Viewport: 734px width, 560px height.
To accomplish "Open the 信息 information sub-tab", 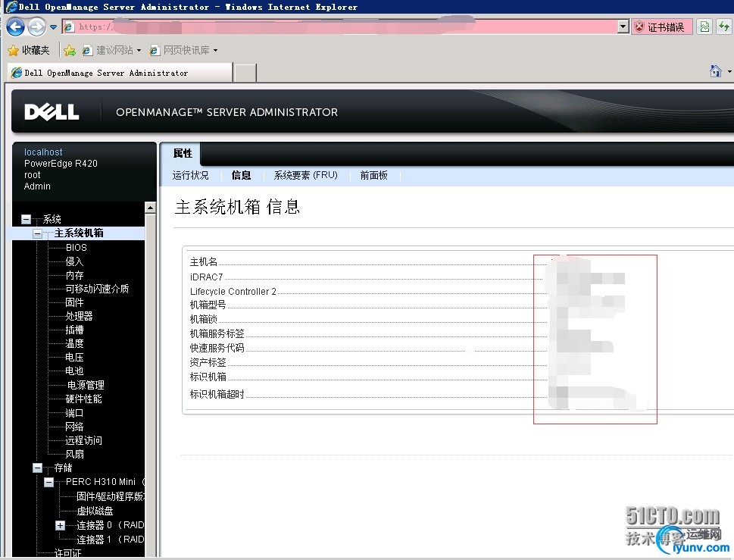I will tap(241, 175).
